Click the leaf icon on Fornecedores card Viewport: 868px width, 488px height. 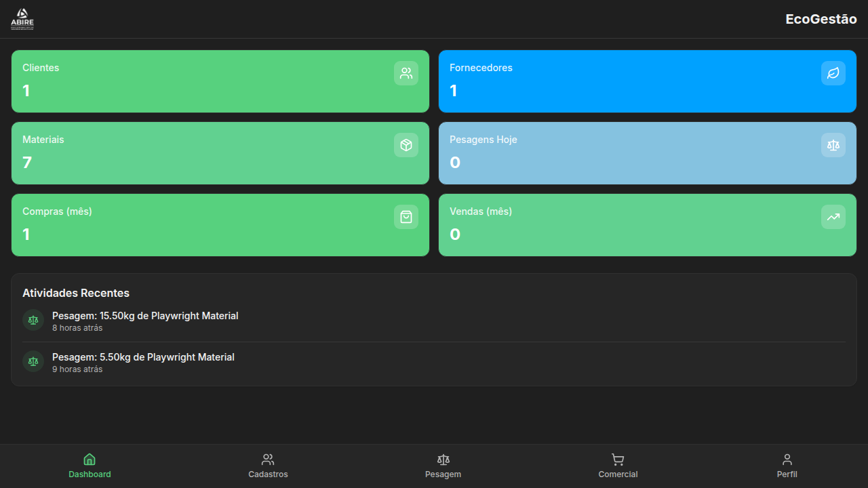[x=833, y=73]
